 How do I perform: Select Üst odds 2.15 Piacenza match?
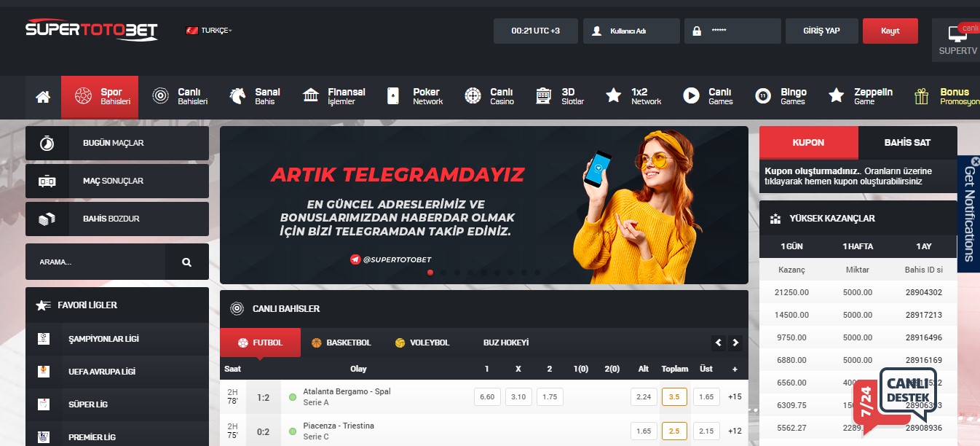pos(706,431)
